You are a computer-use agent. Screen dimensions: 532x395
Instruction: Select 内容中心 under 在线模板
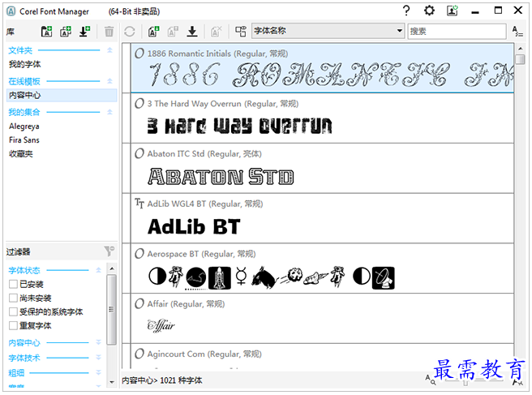[x=62, y=96]
